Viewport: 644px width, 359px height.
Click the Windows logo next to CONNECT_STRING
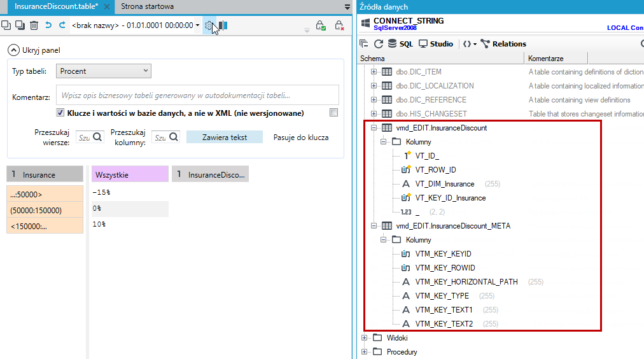click(365, 24)
